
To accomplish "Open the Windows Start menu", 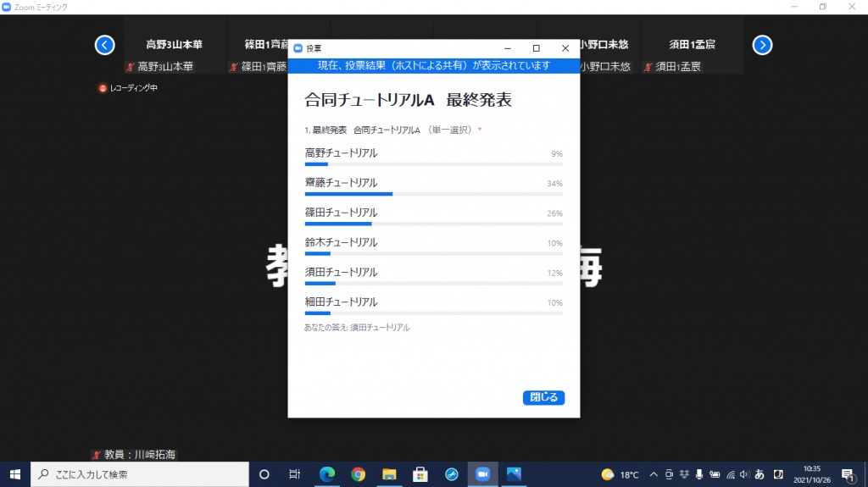I will (14, 474).
